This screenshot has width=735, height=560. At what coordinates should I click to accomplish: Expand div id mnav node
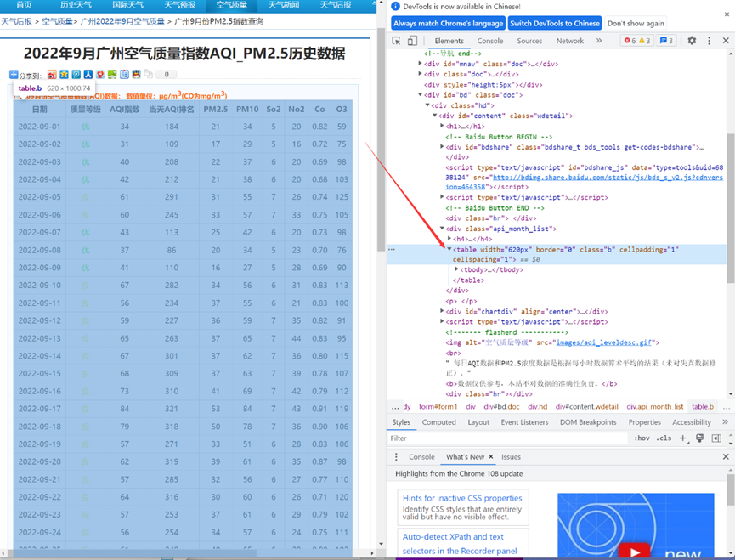pyautogui.click(x=420, y=64)
